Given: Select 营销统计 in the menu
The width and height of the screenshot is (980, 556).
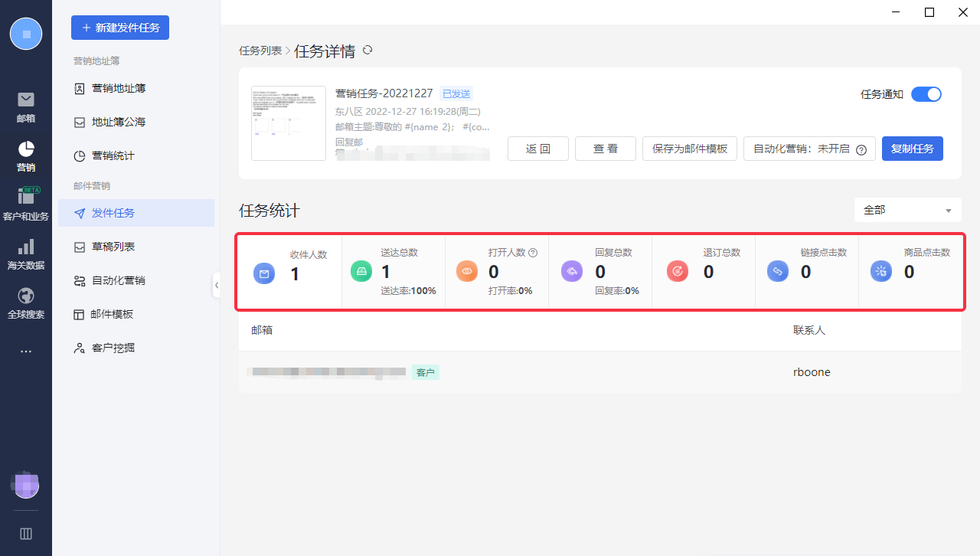Looking at the screenshot, I should point(113,155).
